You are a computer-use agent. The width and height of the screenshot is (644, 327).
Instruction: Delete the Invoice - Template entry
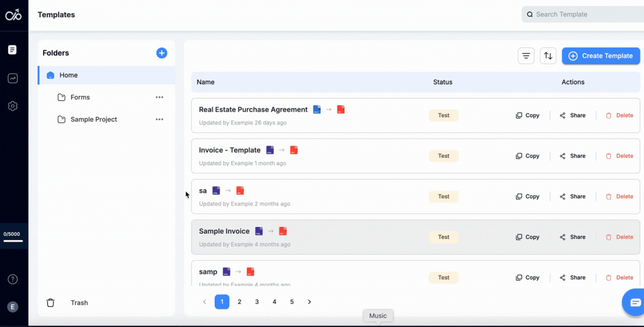pyautogui.click(x=619, y=156)
